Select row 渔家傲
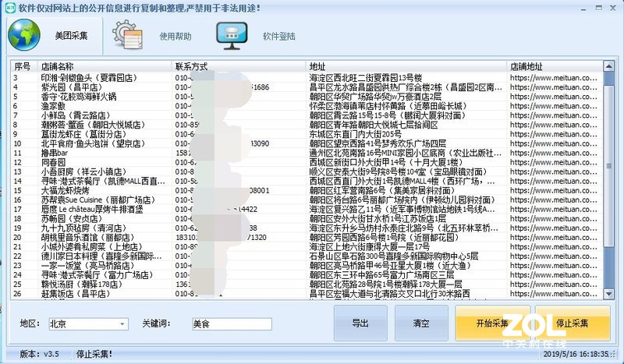 click(x=307, y=106)
